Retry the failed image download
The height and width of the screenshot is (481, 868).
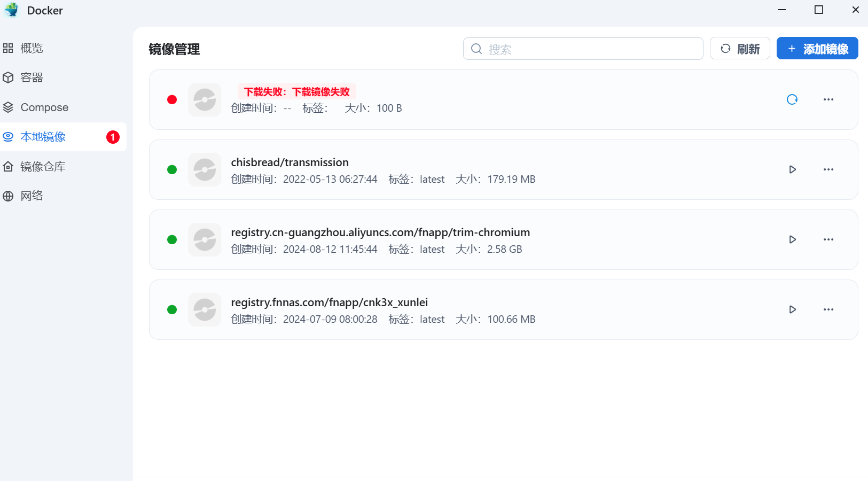(x=792, y=99)
